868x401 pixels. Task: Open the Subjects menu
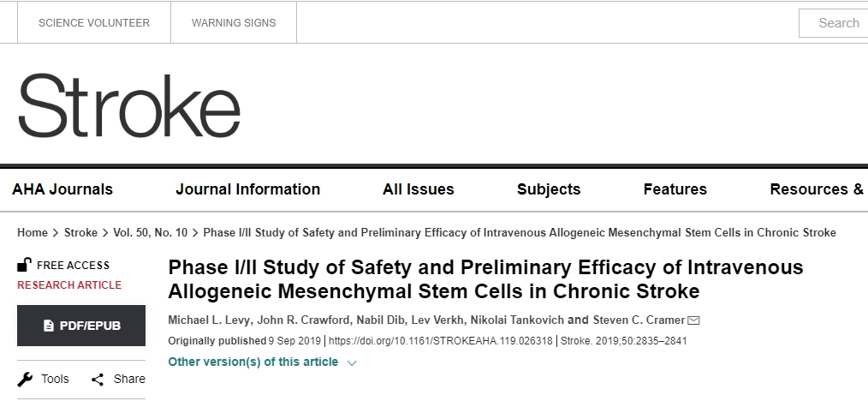click(548, 189)
